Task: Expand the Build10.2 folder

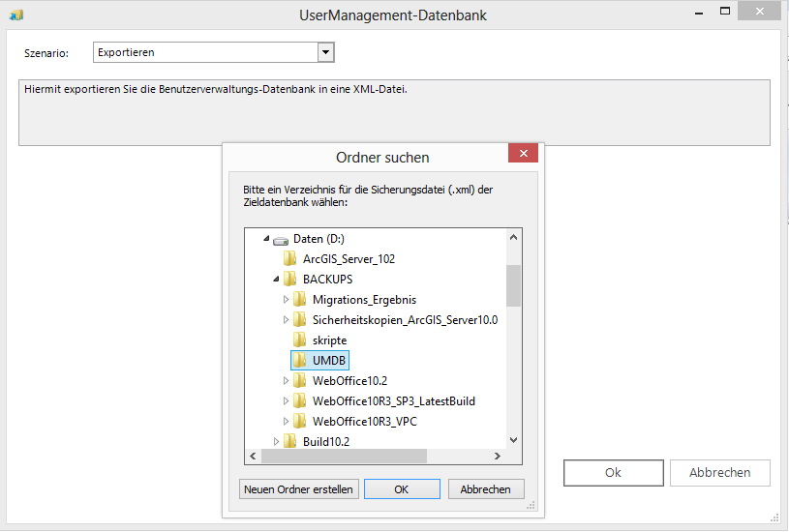Action: click(276, 441)
